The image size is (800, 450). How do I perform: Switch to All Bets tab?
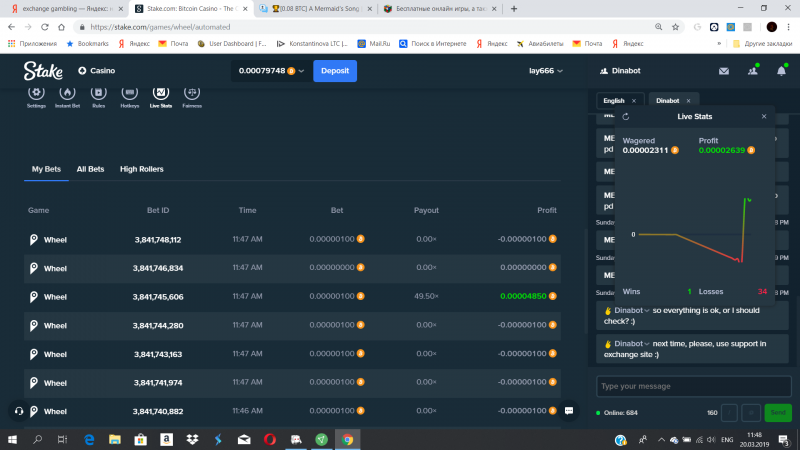[90, 169]
